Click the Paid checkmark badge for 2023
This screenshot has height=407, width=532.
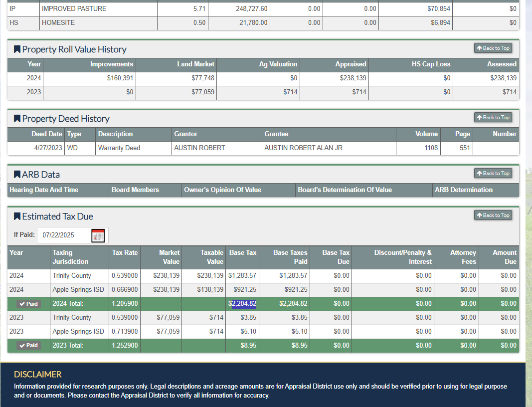click(28, 346)
